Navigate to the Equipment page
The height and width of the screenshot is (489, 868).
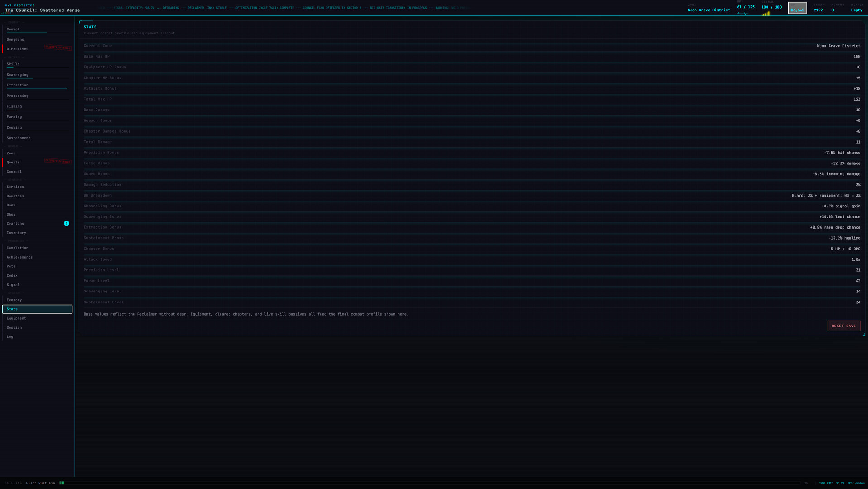16,318
